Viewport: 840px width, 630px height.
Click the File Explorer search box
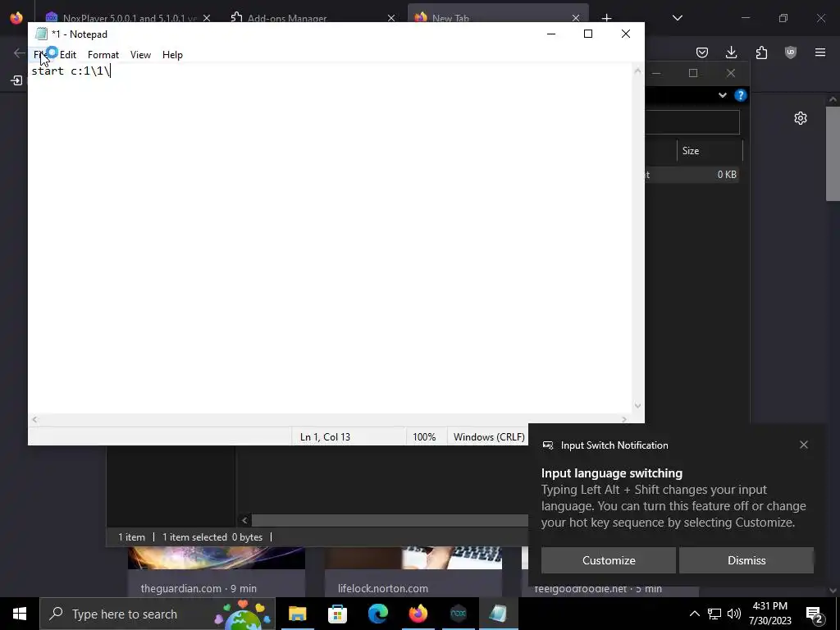(692, 122)
